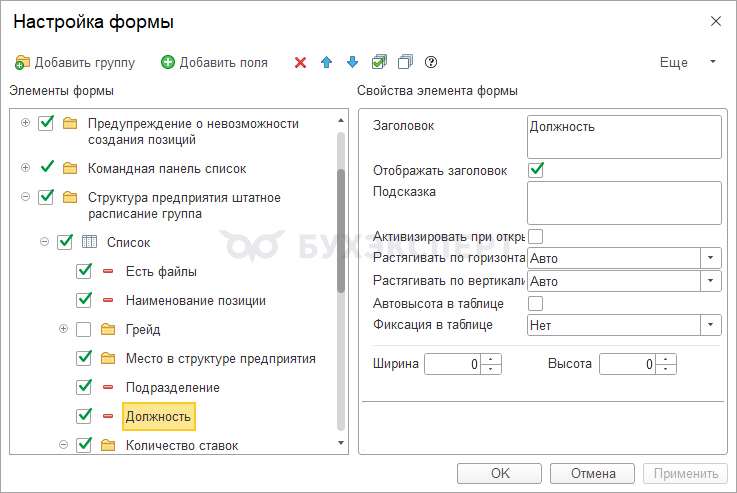Move element down with blue down arrow
Image resolution: width=737 pixels, height=493 pixels.
[352, 63]
